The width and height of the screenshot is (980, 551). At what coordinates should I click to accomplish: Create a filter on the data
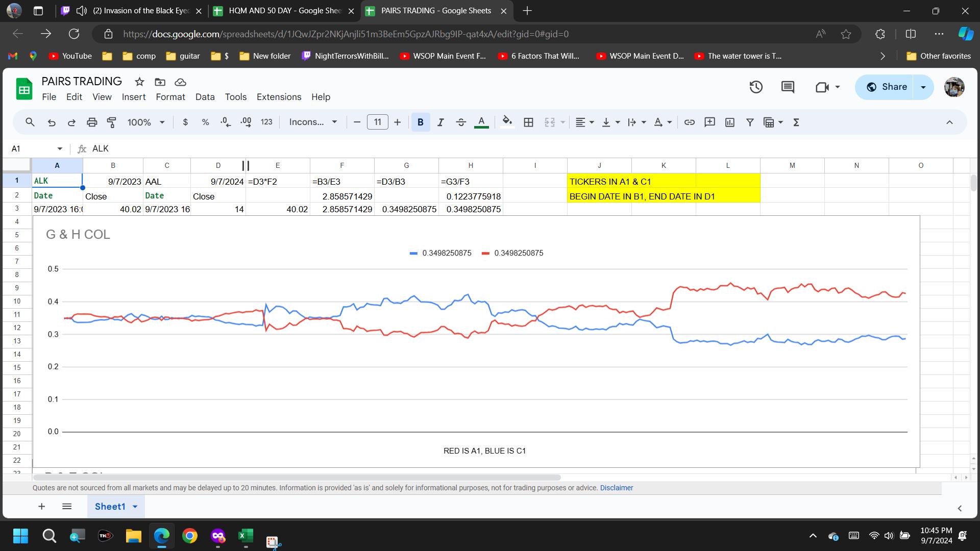[750, 122]
